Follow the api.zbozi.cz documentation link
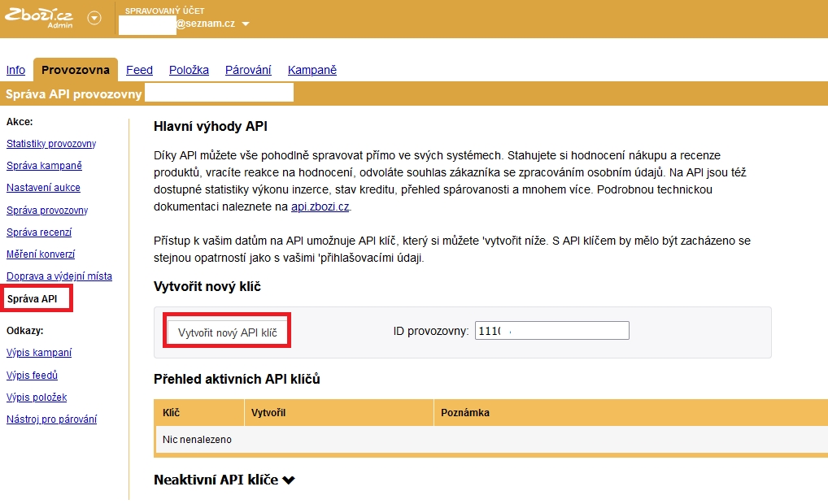 tap(320, 206)
